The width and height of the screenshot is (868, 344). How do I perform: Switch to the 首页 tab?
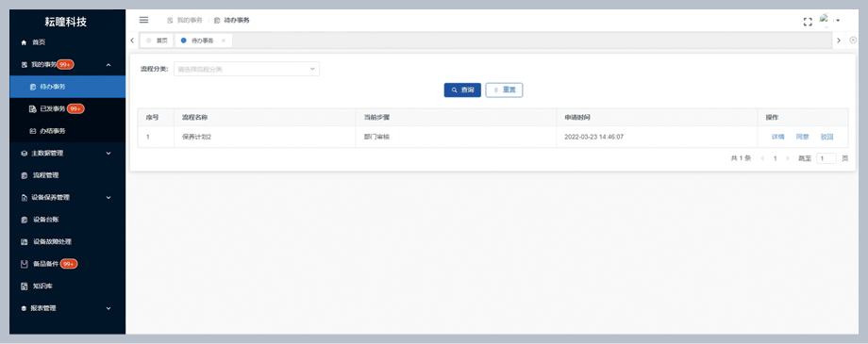point(158,41)
